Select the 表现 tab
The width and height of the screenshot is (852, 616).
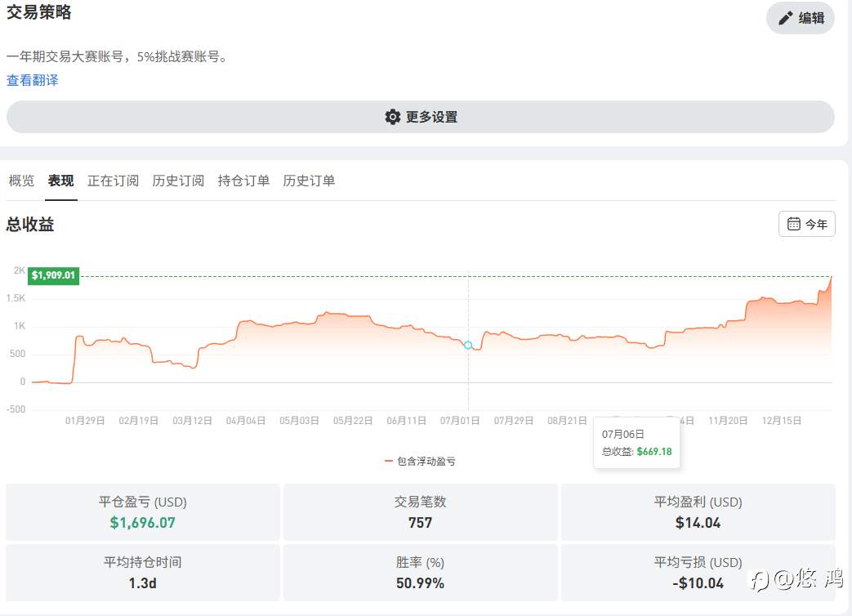61,181
